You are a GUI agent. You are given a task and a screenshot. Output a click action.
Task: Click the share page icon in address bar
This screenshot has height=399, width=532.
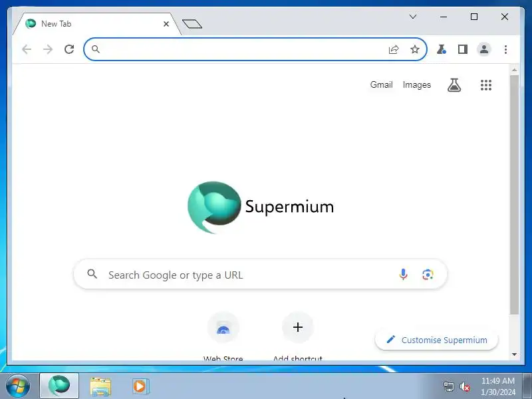(394, 49)
